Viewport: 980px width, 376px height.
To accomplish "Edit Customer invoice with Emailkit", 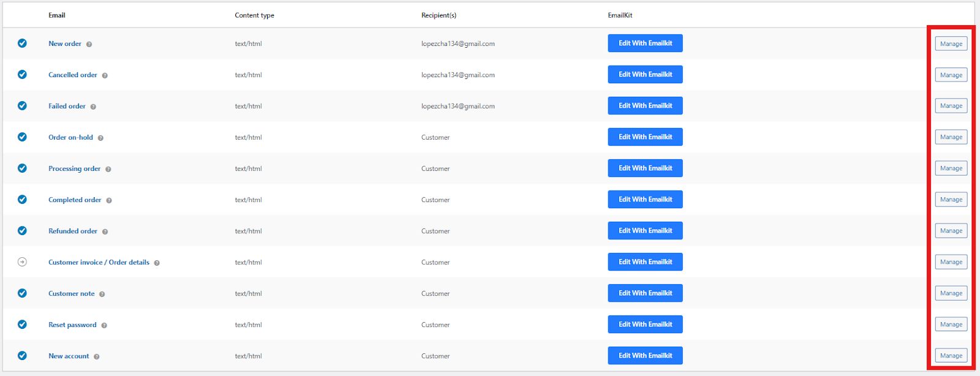I will pos(645,262).
